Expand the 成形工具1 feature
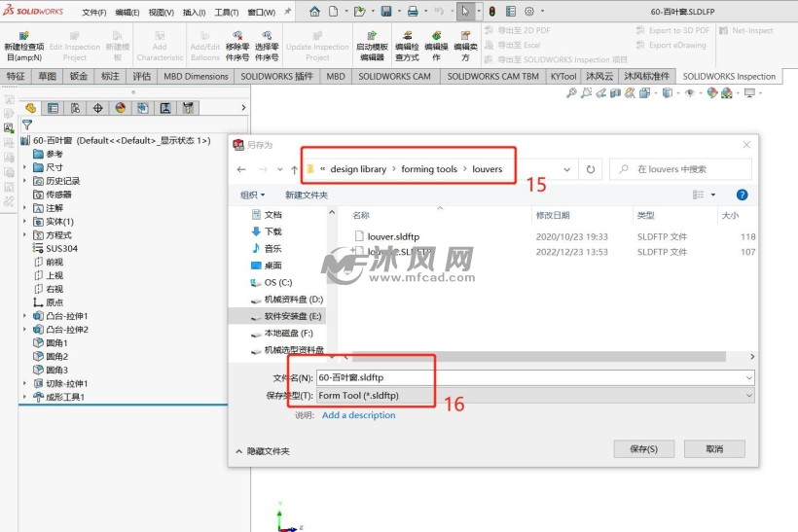Screen dimensions: 798x532 24,397
